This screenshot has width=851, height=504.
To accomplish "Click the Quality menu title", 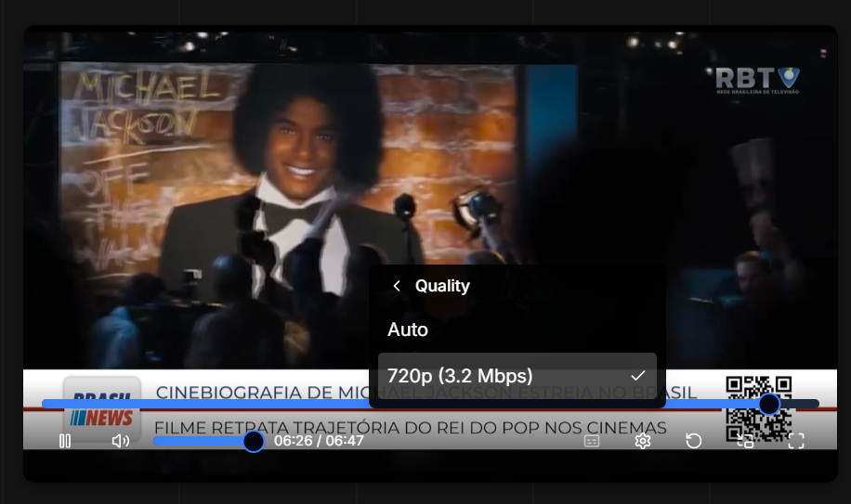I will [442, 286].
